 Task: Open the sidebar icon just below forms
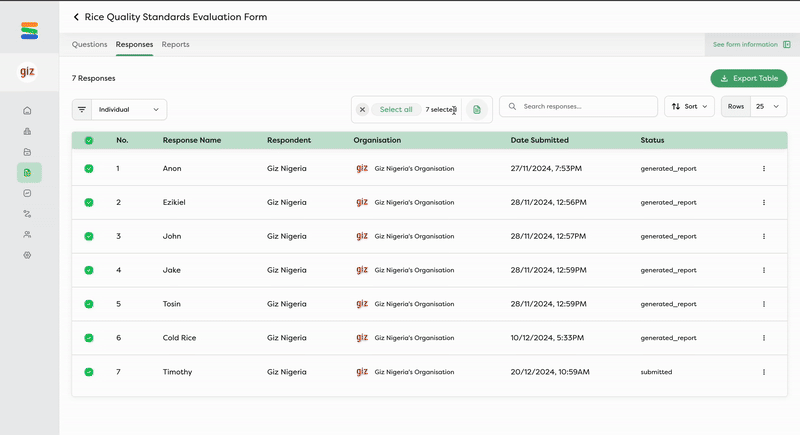click(27, 193)
